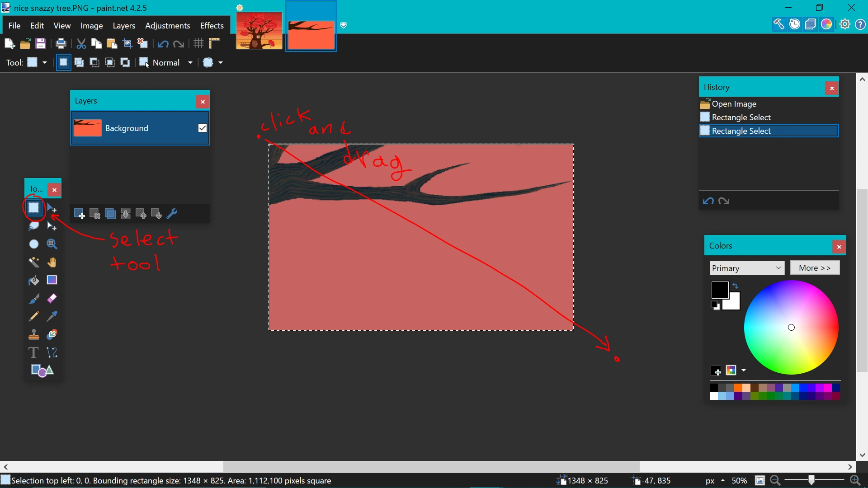Choose the Text tool
This screenshot has height=488, width=868.
(33, 352)
